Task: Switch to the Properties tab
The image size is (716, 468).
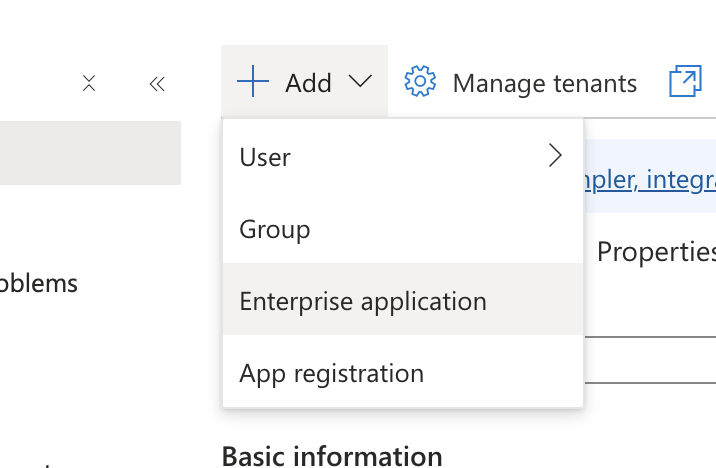Action: pos(656,251)
